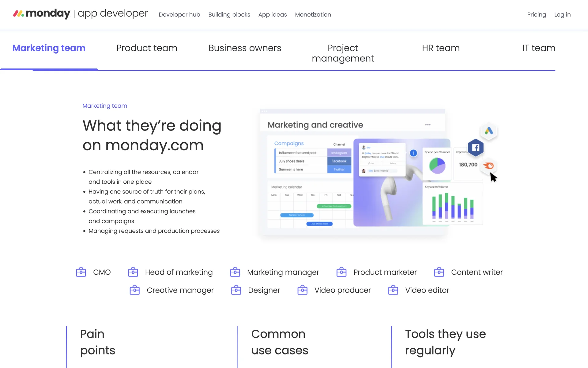Click the briefcase icon beside Designer
Viewport: 588px width, 368px height.
[x=236, y=290]
